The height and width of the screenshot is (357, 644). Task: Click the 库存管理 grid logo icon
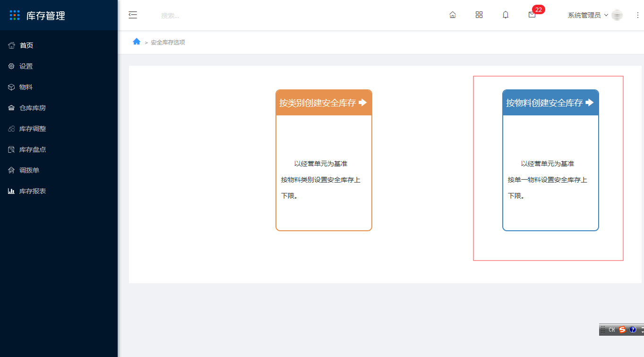[15, 15]
